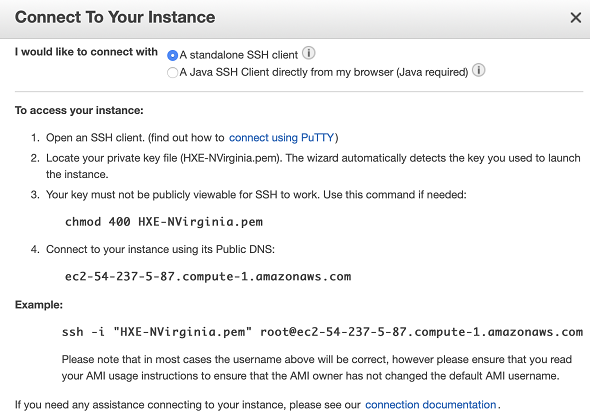Click the chmod 400 HXE-NVirginia.pem command
The image size is (590, 417).
click(164, 222)
